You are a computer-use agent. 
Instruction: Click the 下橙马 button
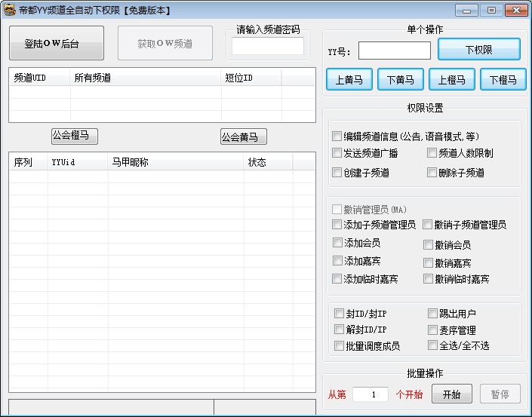503,79
